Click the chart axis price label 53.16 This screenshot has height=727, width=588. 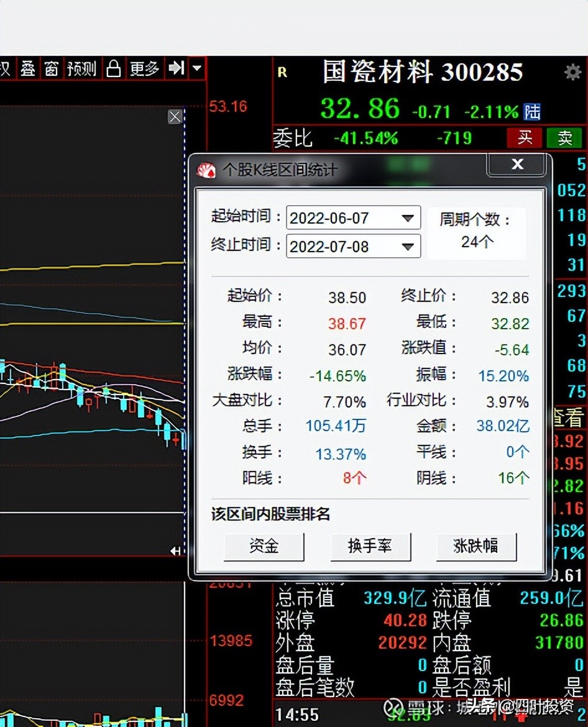coord(228,107)
